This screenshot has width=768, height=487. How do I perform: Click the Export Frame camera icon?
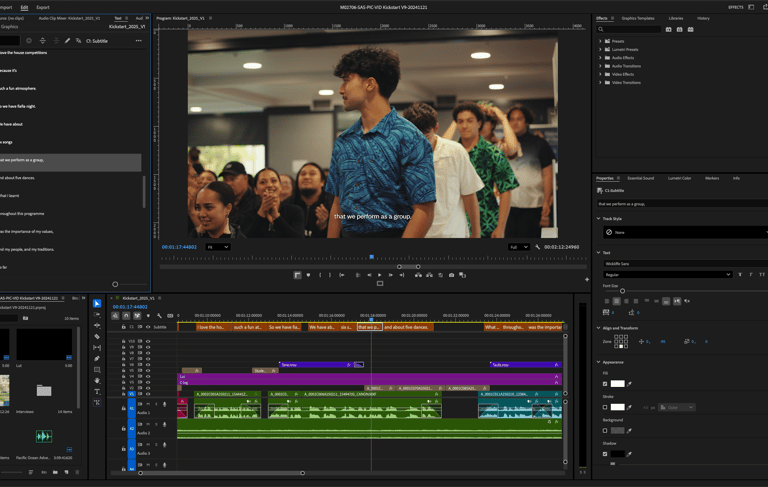[451, 275]
